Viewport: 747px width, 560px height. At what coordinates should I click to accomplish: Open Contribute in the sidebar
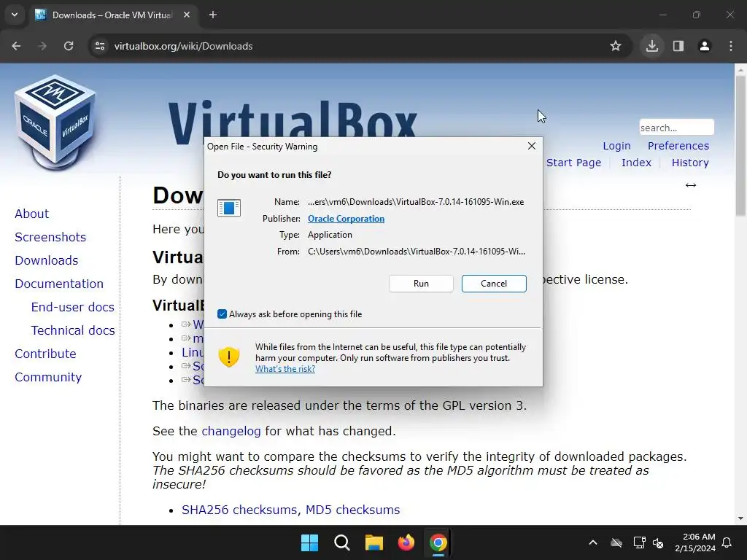click(x=45, y=354)
